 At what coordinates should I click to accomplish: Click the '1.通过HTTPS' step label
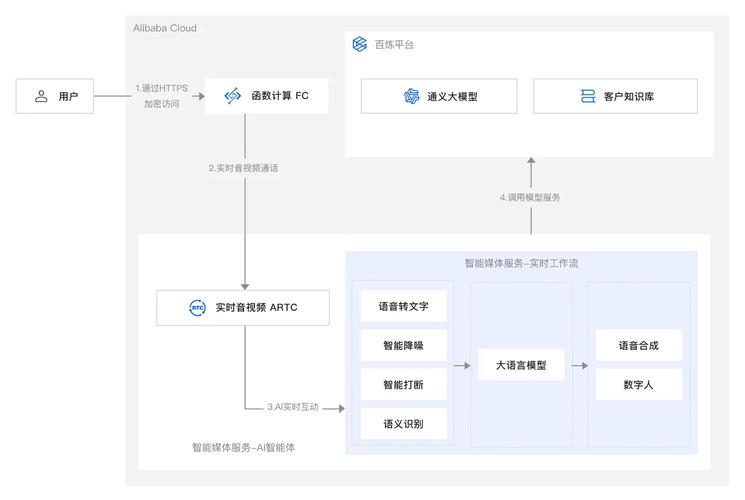point(162,88)
